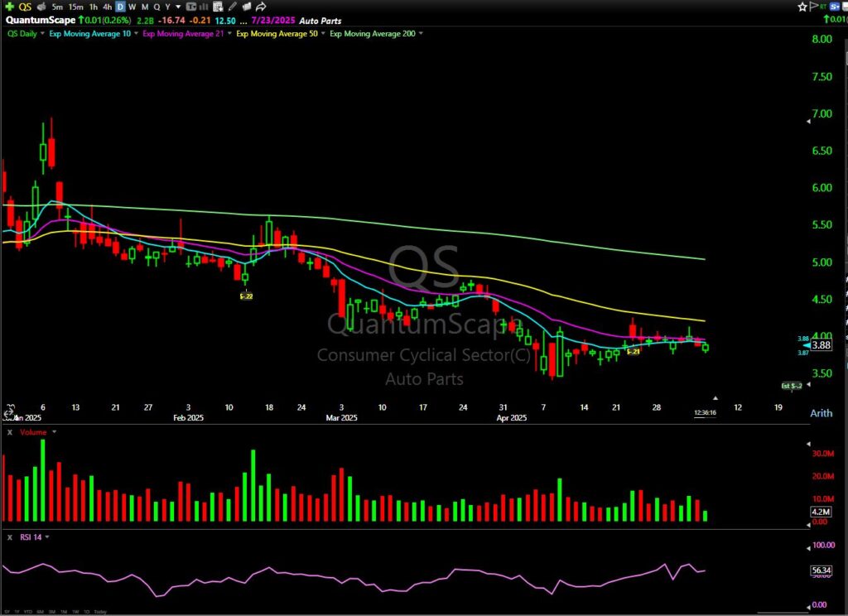Image resolution: width=848 pixels, height=616 pixels.
Task: Close the Volume pane with its X
Action: click(x=10, y=432)
